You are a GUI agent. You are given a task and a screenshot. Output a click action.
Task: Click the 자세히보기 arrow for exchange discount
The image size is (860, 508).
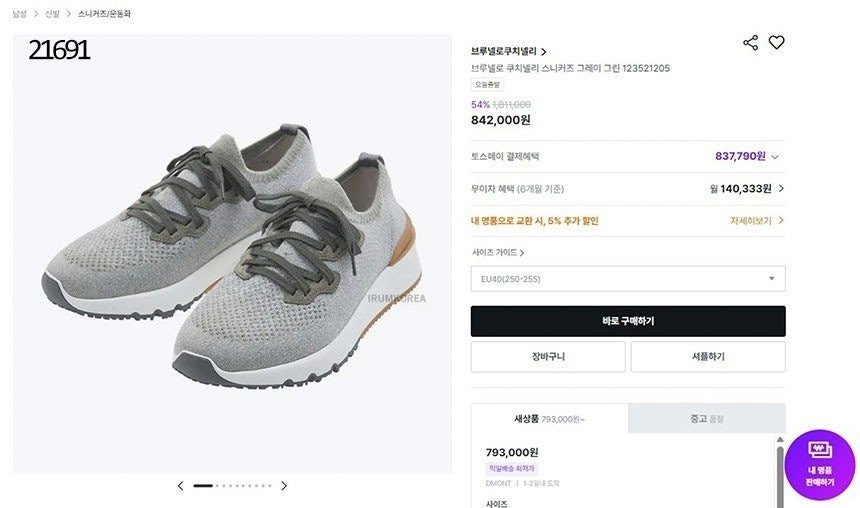(x=781, y=220)
